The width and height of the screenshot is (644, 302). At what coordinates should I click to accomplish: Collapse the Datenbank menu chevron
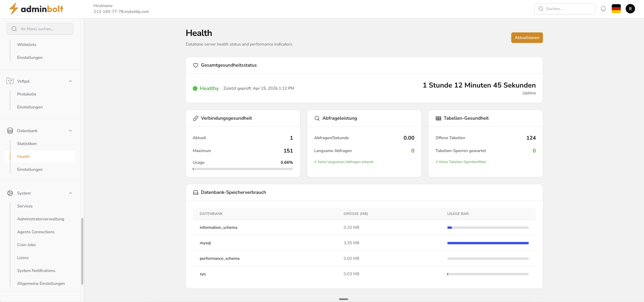tap(70, 130)
